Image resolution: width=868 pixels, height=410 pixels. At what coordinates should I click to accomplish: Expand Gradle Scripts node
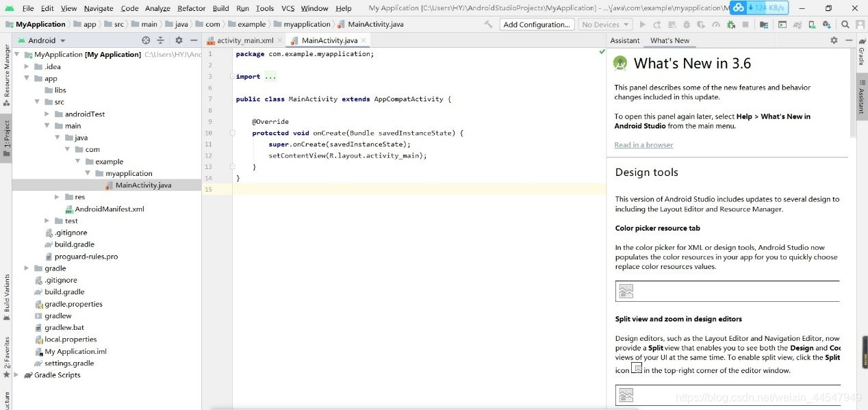(x=17, y=374)
